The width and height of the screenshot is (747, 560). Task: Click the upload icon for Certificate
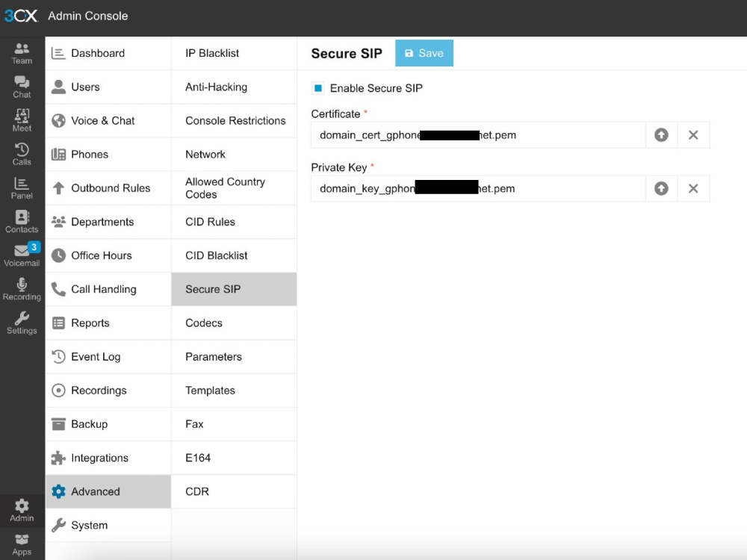661,134
